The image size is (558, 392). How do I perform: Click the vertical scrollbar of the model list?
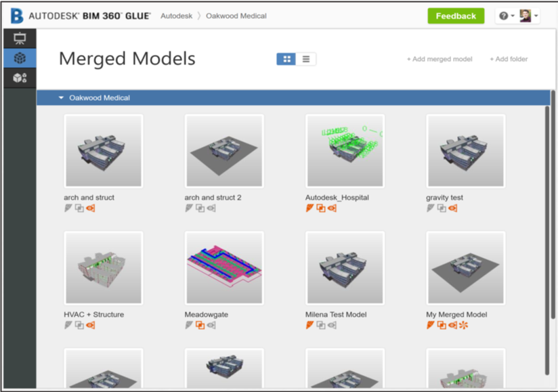click(547, 240)
